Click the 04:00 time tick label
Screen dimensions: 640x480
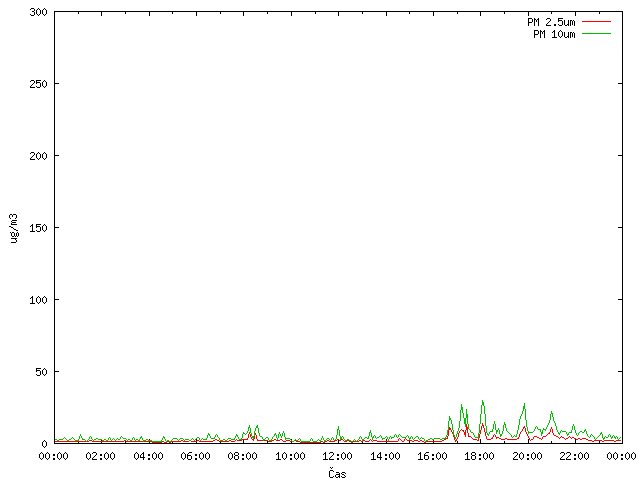pyautogui.click(x=148, y=456)
